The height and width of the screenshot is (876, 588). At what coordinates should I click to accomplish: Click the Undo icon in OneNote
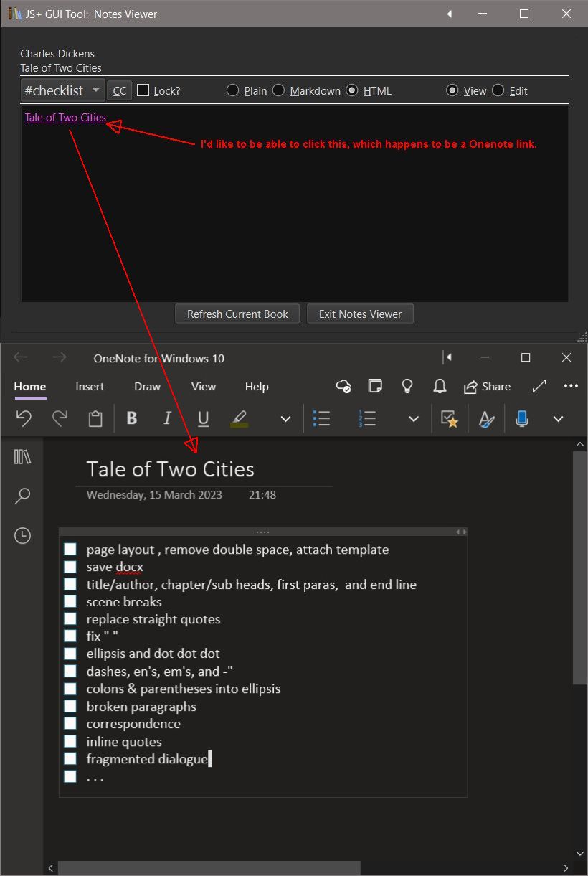coord(24,419)
